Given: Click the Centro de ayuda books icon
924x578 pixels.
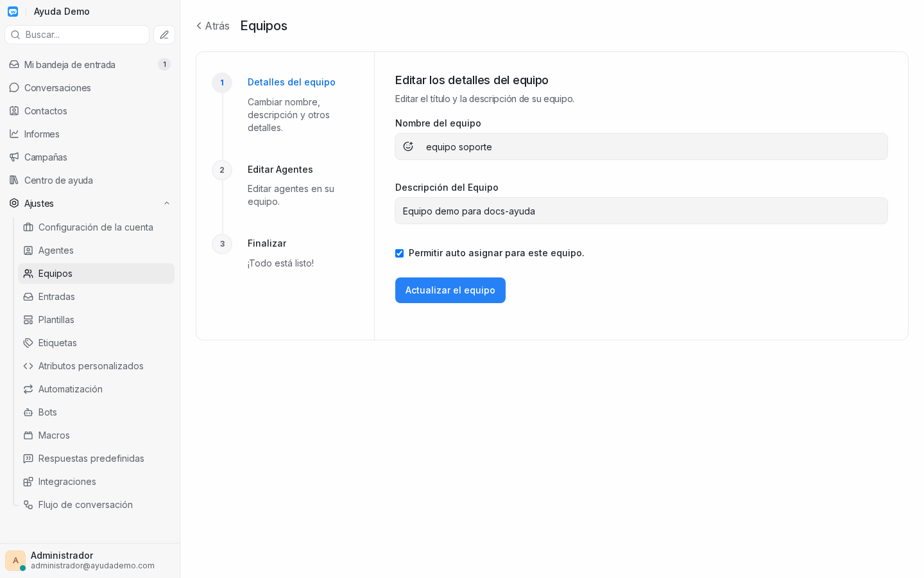Looking at the screenshot, I should pos(14,180).
